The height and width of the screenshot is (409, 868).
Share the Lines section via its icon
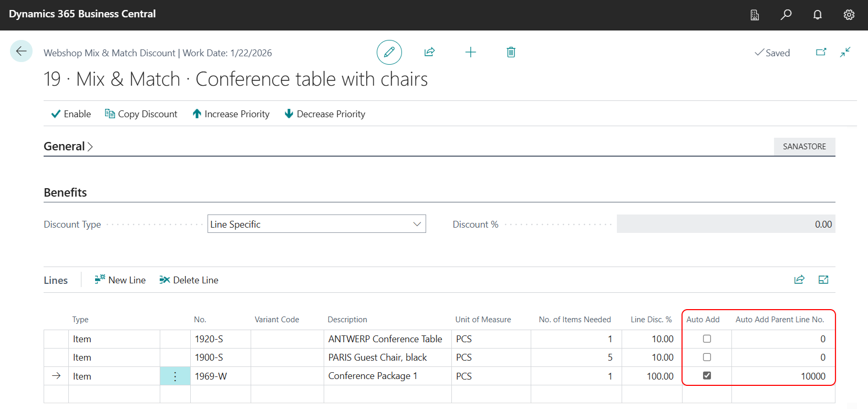click(x=799, y=280)
